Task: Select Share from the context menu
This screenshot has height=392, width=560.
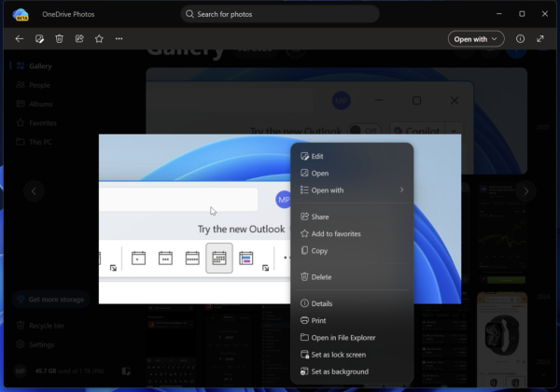Action: click(x=352, y=217)
